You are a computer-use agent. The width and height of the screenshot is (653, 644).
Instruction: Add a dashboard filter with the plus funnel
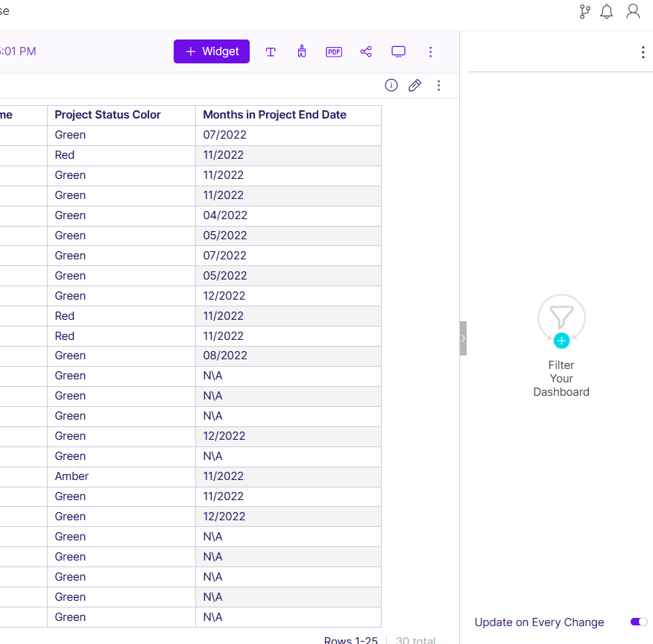pos(561,340)
